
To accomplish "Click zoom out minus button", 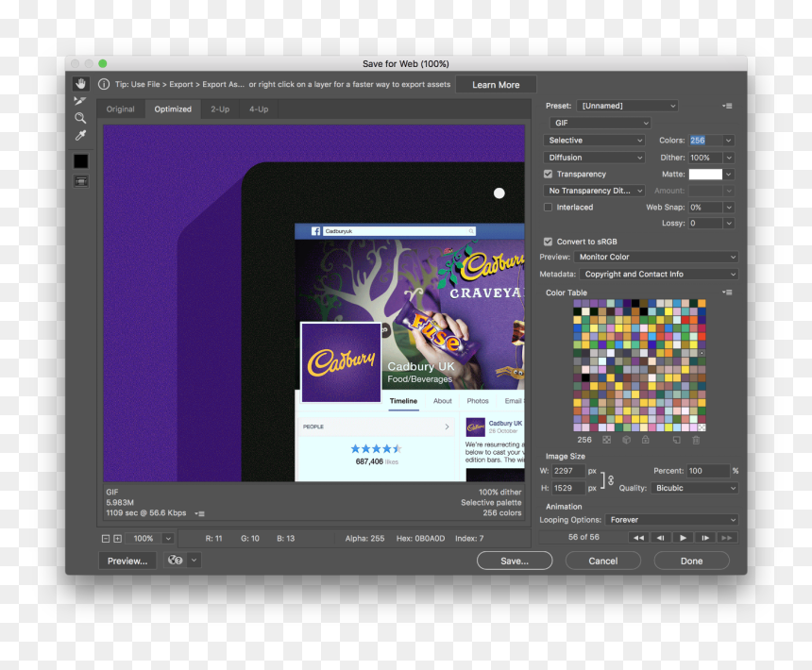I will 106,539.
